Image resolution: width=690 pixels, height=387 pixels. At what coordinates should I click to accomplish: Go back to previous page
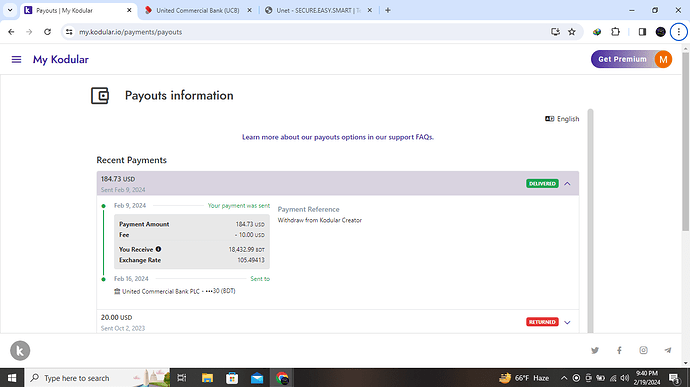point(11,32)
